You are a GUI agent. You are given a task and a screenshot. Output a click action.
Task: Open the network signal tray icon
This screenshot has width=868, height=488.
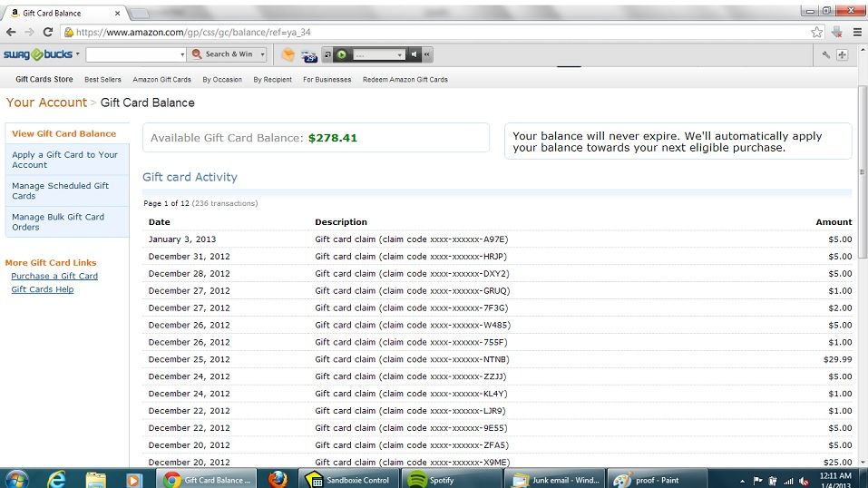(x=788, y=482)
